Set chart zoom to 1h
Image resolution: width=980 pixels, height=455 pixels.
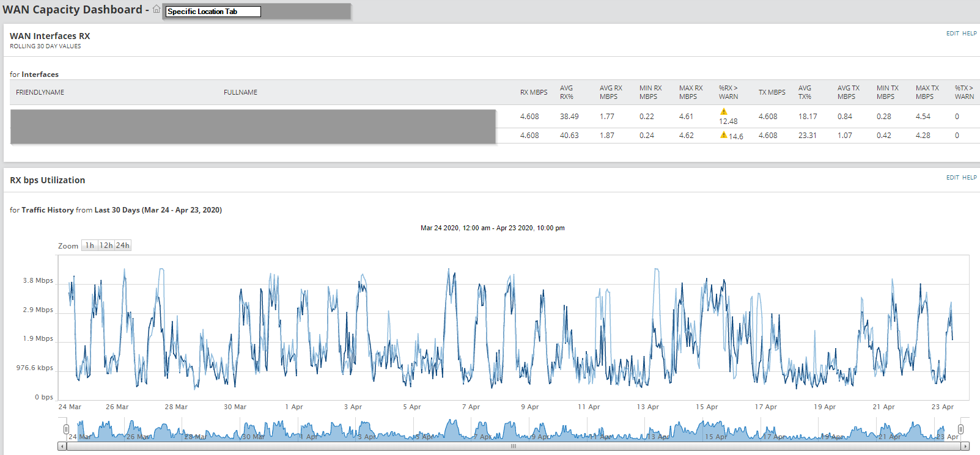90,246
